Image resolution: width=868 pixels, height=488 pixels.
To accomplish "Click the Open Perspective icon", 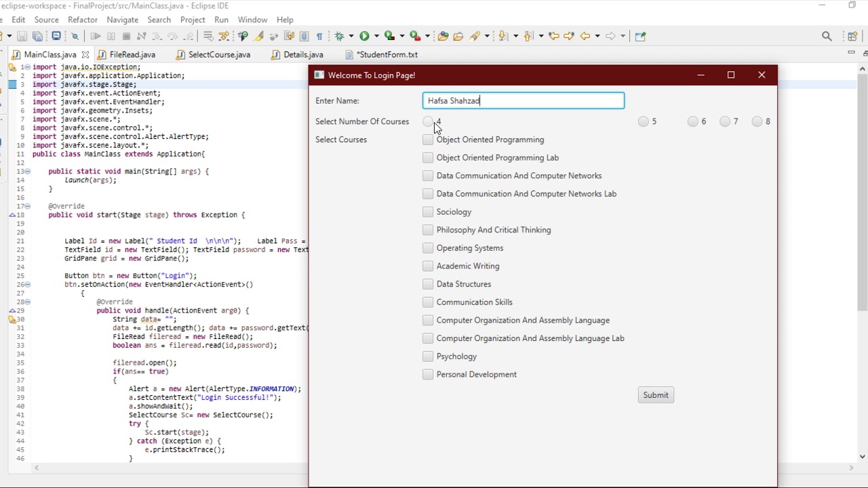I will coord(853,37).
